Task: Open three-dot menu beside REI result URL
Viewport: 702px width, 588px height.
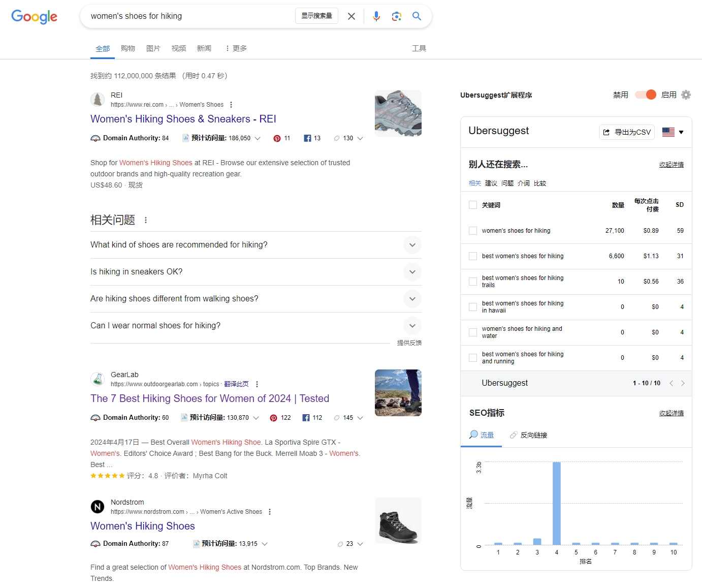Action: coord(231,105)
